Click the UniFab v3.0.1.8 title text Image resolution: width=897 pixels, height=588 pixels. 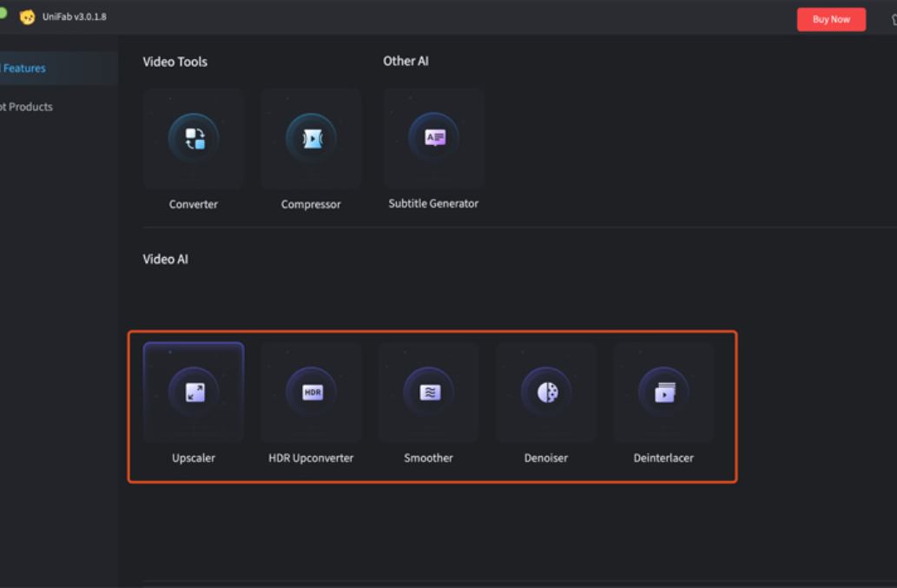pos(75,17)
